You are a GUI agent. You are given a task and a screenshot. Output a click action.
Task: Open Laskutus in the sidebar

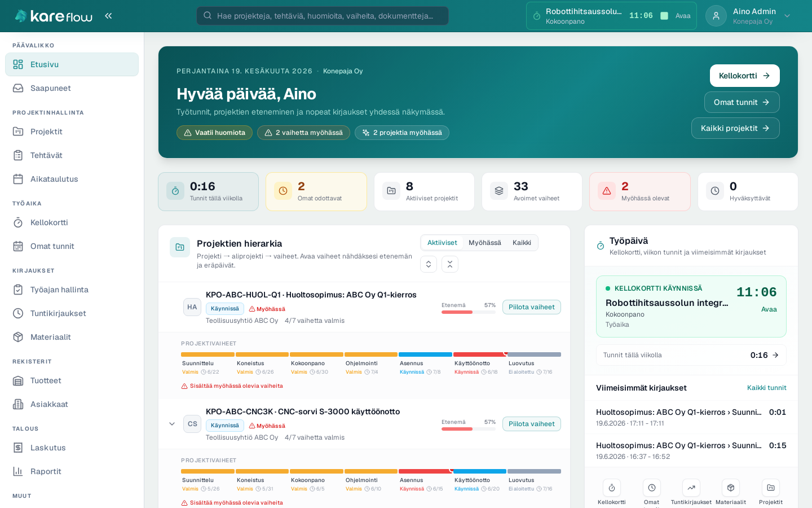(x=72, y=448)
